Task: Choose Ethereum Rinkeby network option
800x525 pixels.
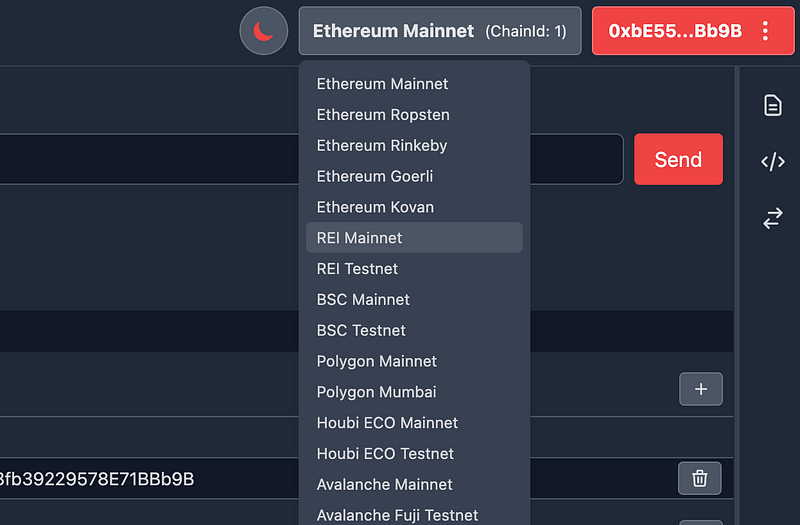Action: click(382, 146)
